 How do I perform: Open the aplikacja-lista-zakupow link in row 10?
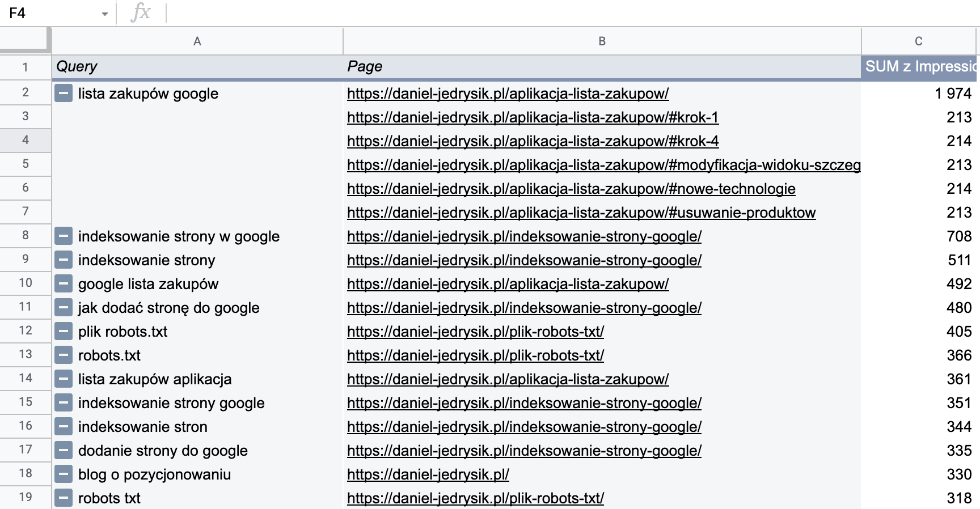(x=508, y=284)
